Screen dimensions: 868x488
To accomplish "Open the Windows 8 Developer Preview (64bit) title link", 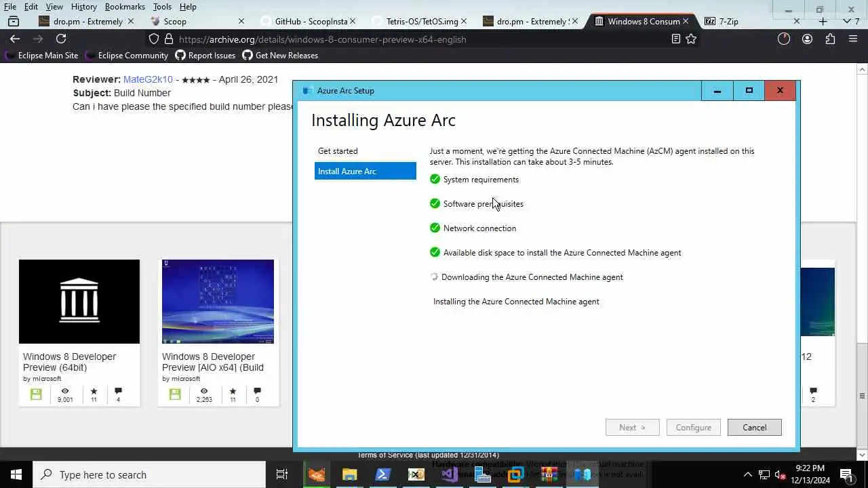I will (x=70, y=362).
